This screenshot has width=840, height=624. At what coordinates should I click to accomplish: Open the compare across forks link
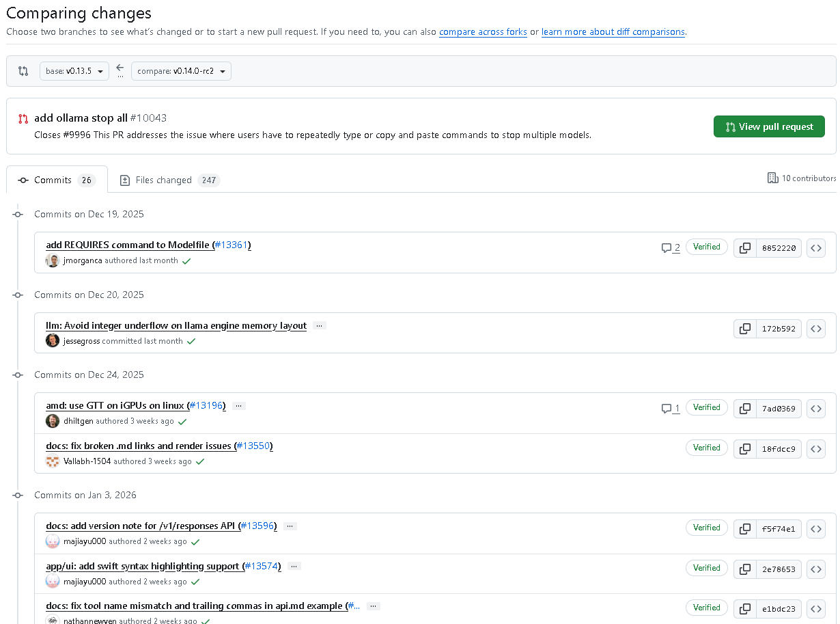(483, 32)
